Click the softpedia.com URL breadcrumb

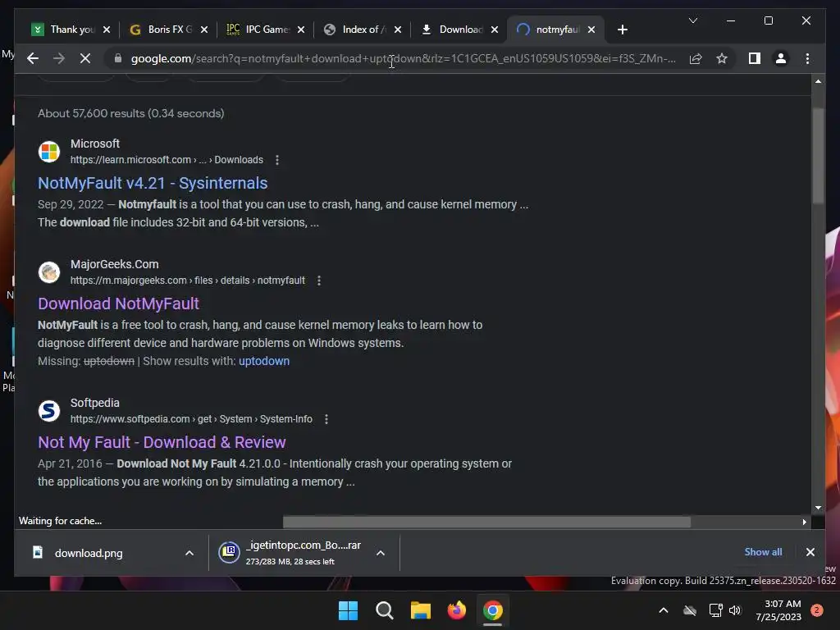point(191,419)
